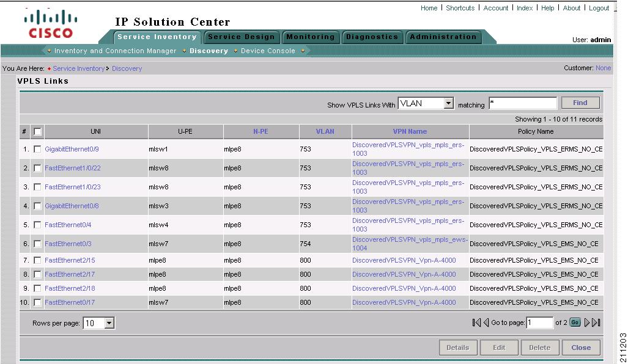Check row 6 FastEthernet0/3 checkbox
This screenshot has height=364, width=628.
[37, 244]
